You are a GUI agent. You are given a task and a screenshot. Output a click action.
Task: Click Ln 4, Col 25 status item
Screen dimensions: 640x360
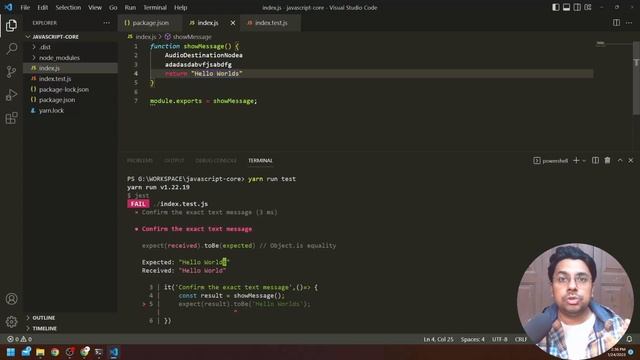coord(438,339)
